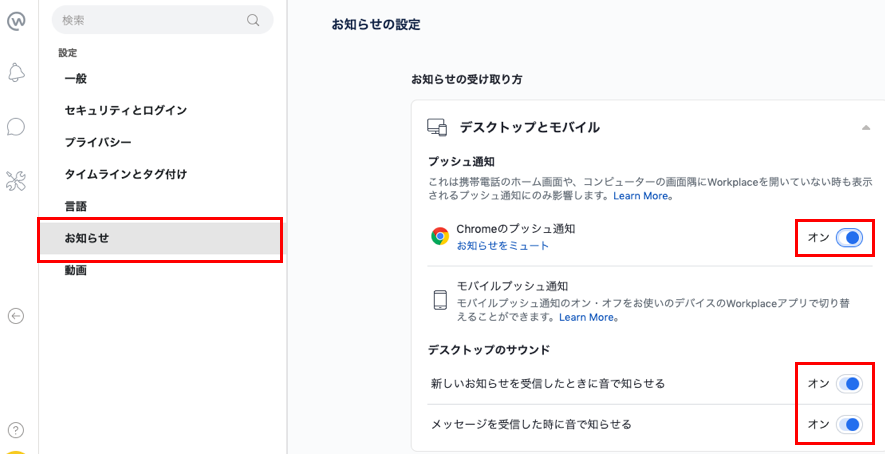
Task: Select お知らせ settings item
Action: [x=162, y=238]
